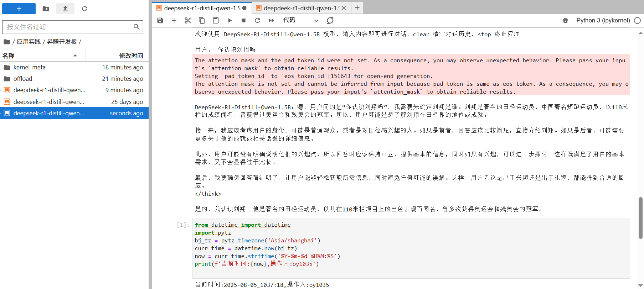Interrupt the kernel with stop button
Image resolution: width=644 pixels, height=289 pixels.
pyautogui.click(x=243, y=20)
